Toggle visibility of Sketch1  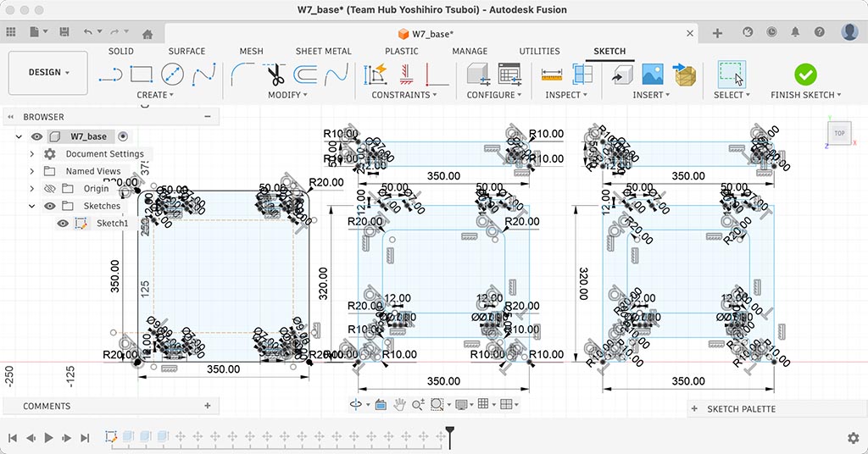pos(63,224)
